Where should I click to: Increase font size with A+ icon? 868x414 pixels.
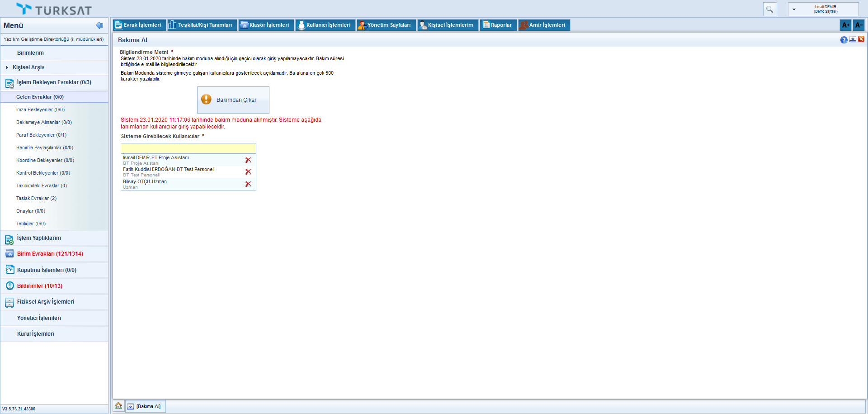coord(845,25)
